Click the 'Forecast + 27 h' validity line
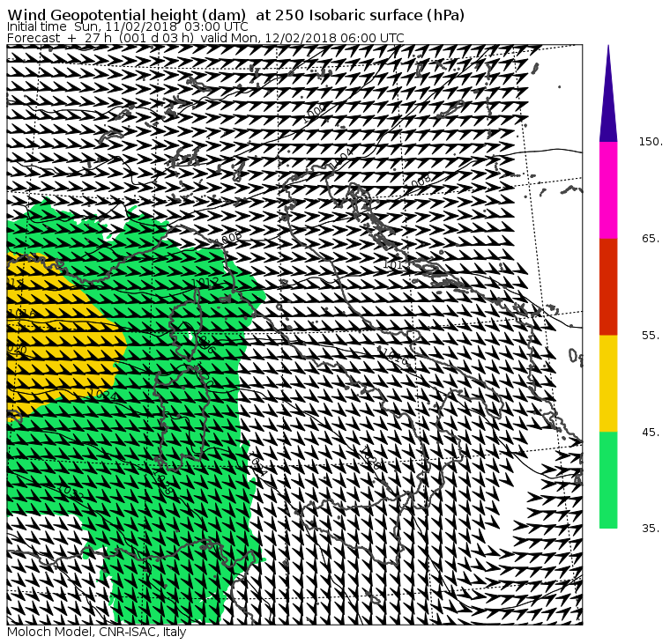 [x=205, y=38]
